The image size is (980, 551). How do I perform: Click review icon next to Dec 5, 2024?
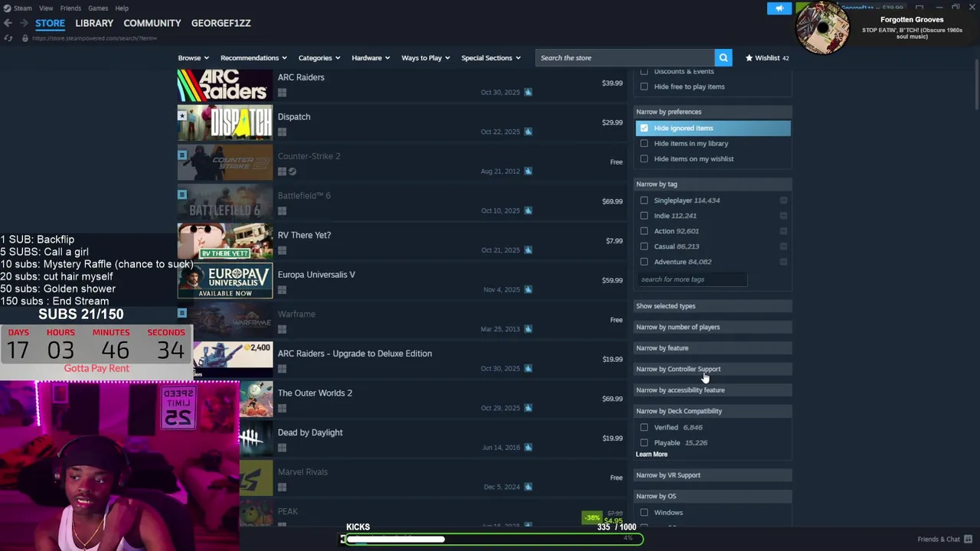coord(528,487)
